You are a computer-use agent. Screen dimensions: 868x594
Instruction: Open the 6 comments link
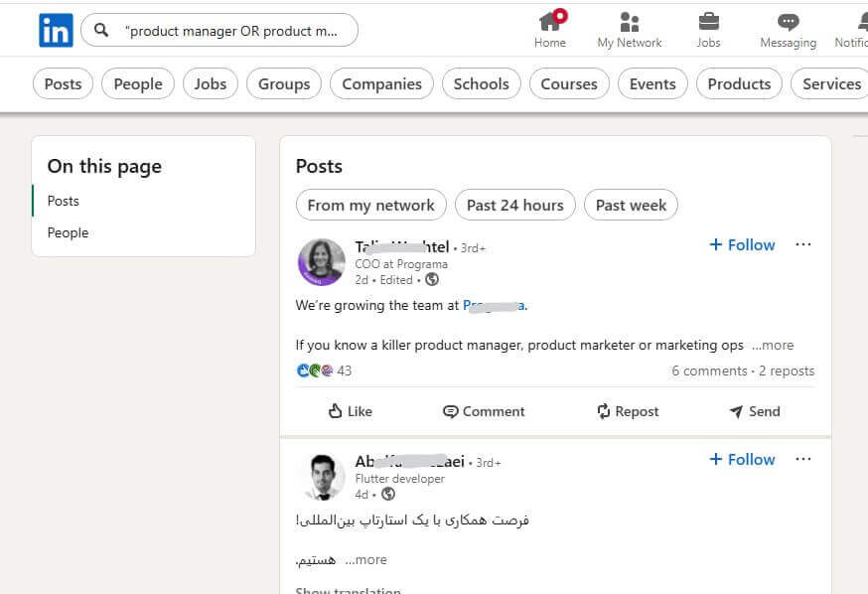[709, 371]
